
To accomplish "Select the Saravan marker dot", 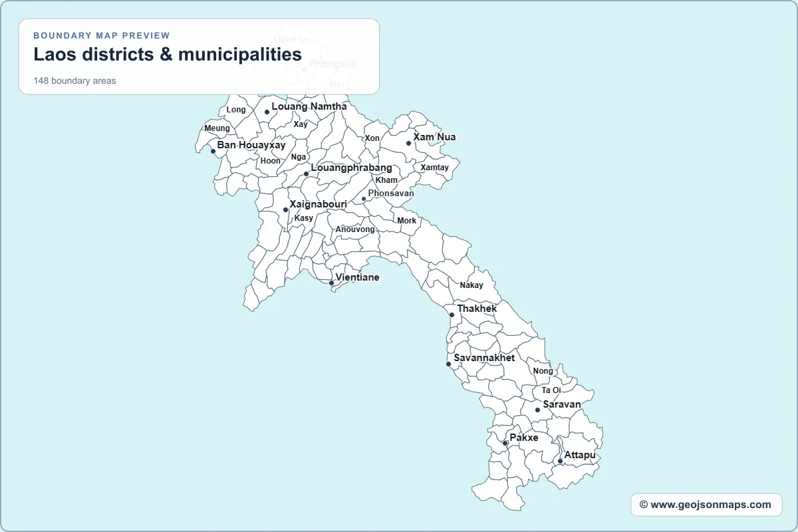I will pos(538,410).
